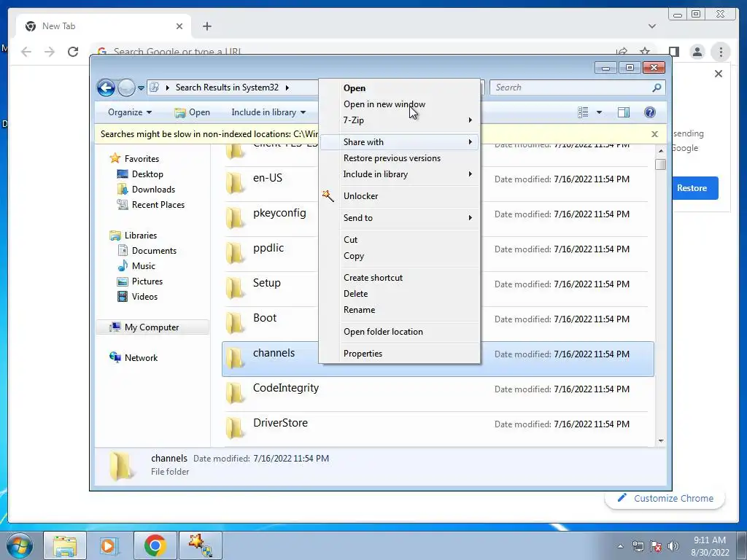The height and width of the screenshot is (560, 747).
Task: Choose Open folder location
Action: 400,332
